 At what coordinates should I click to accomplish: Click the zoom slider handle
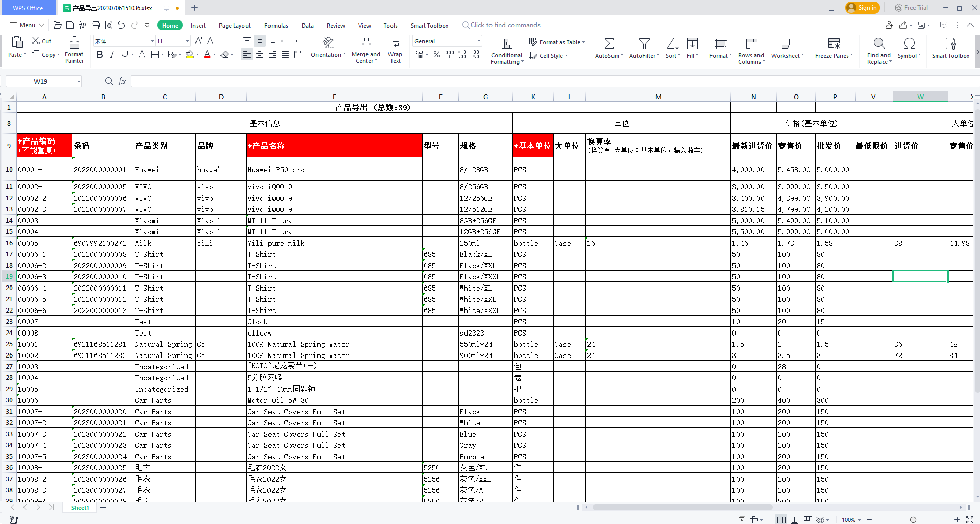(913, 520)
